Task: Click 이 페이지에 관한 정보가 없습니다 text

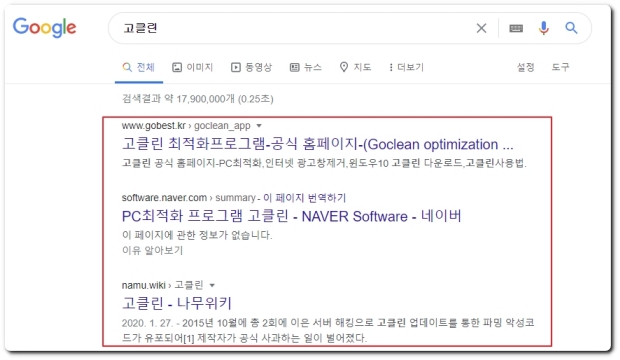Action: coord(197,235)
